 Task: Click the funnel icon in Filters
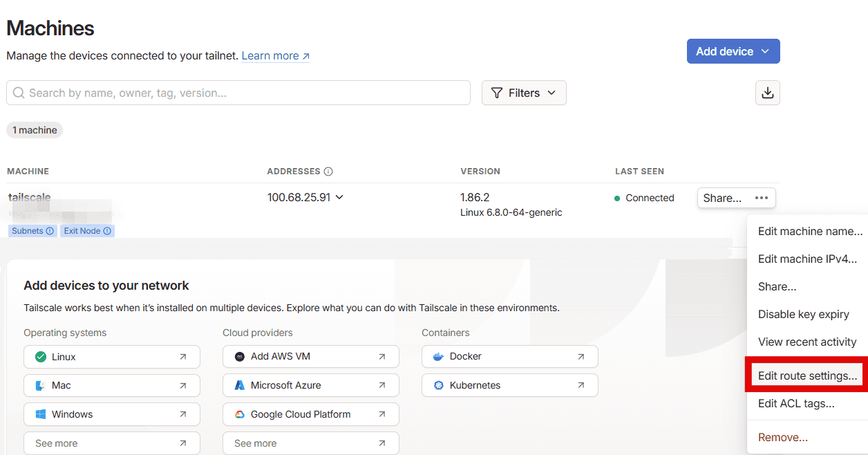[x=496, y=93]
